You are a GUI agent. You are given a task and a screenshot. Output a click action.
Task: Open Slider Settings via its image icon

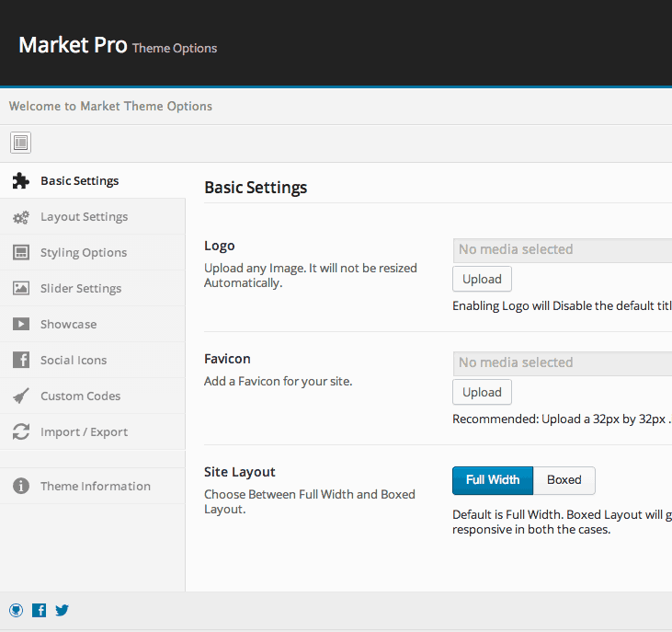coord(20,289)
